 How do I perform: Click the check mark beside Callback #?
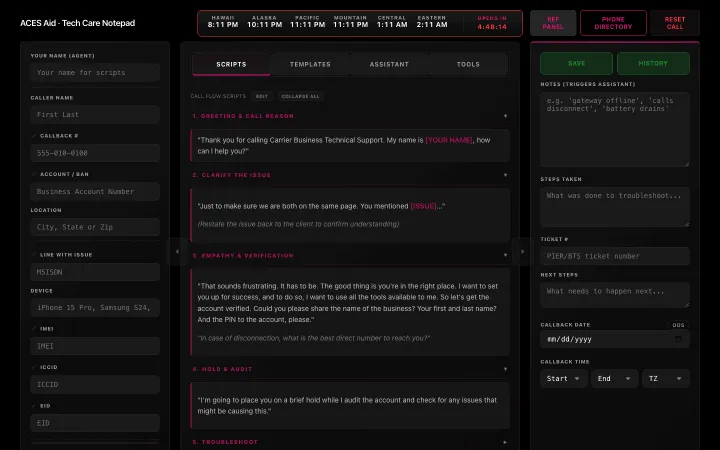point(34,136)
